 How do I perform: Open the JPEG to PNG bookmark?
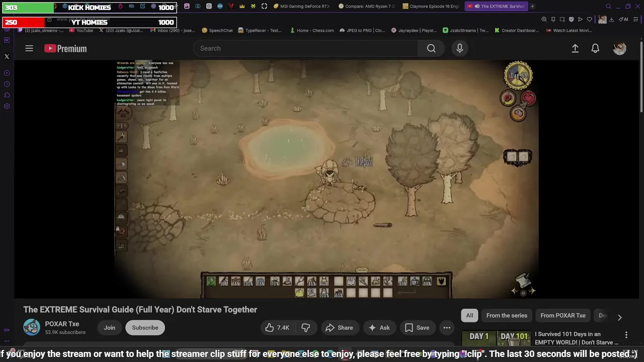tap(362, 30)
